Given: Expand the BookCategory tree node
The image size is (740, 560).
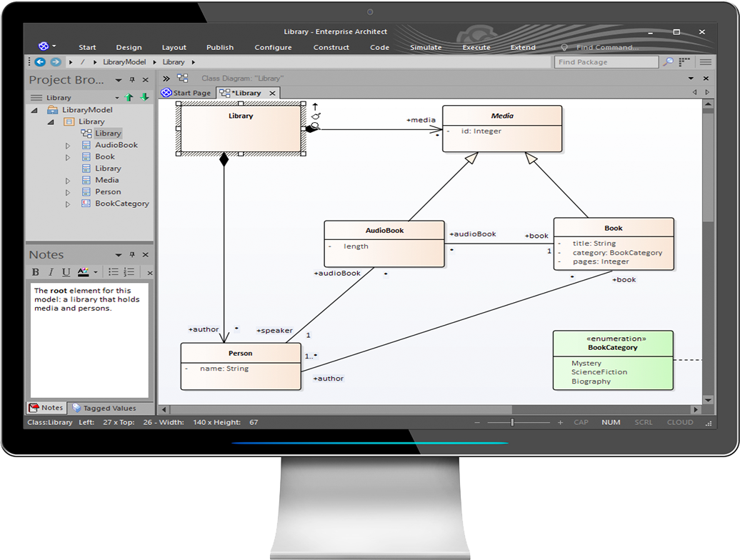Looking at the screenshot, I should [x=68, y=204].
